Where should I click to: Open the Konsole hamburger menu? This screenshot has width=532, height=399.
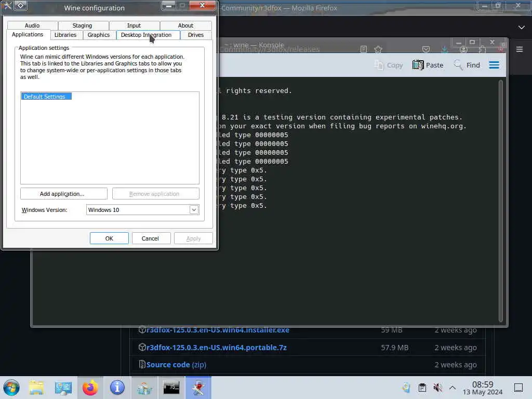point(494,65)
